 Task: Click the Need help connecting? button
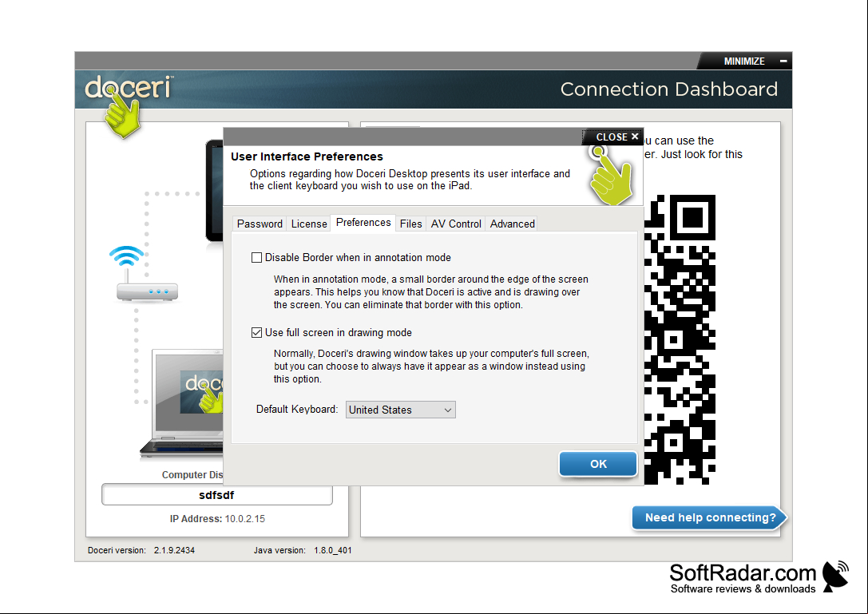pyautogui.click(x=710, y=517)
